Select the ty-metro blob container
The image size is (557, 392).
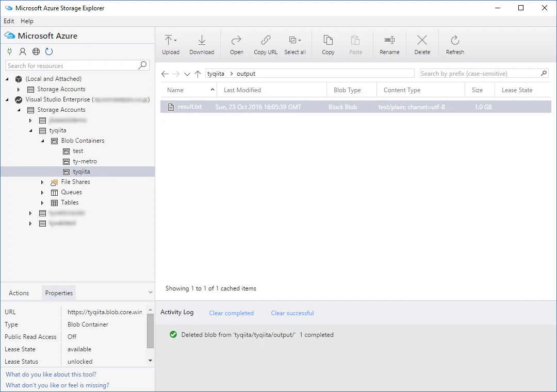[x=85, y=161]
